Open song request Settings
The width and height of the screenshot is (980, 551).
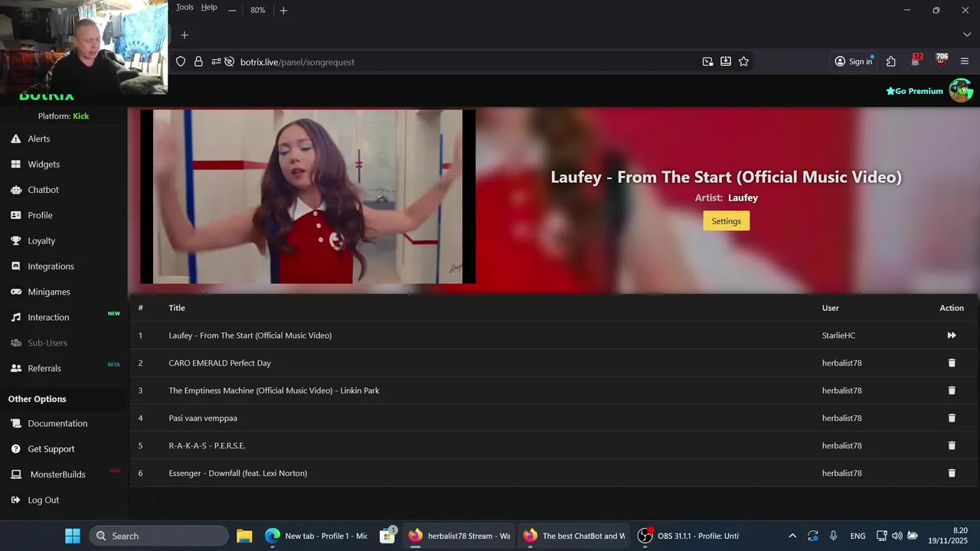tap(726, 221)
